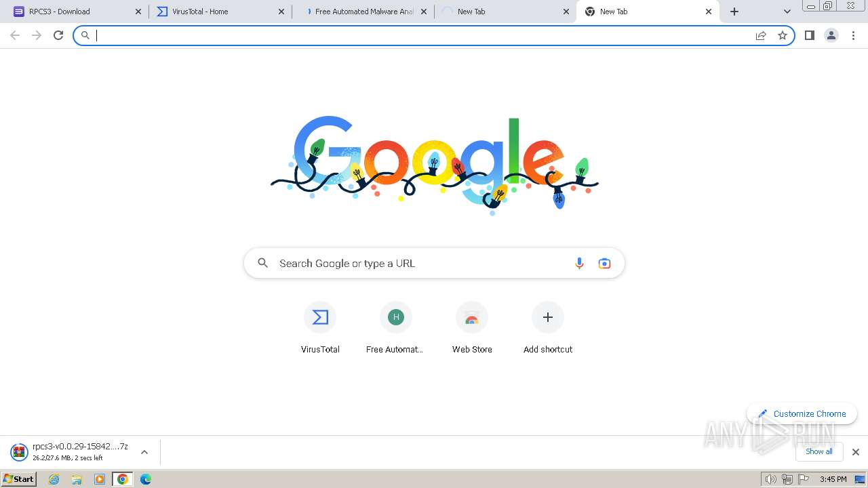Image resolution: width=868 pixels, height=488 pixels.
Task: Close the downloads bar
Action: click(x=856, y=452)
